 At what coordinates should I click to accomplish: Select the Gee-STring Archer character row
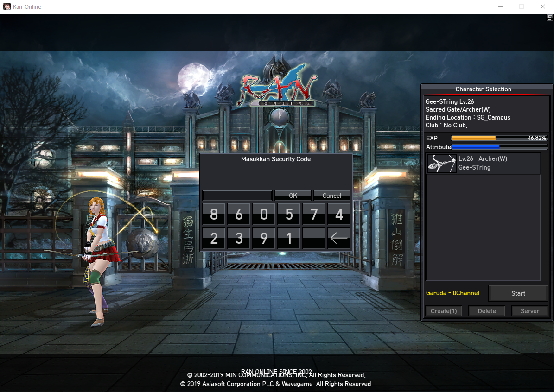(484, 163)
